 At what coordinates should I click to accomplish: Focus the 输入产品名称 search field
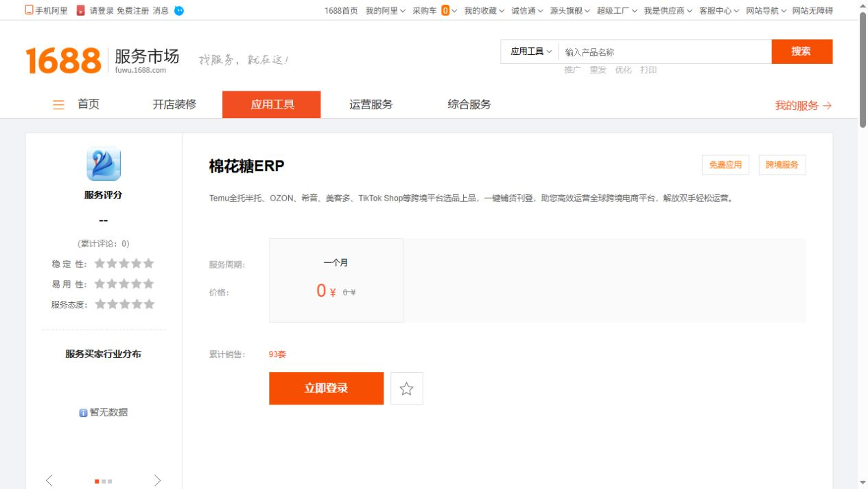point(665,52)
